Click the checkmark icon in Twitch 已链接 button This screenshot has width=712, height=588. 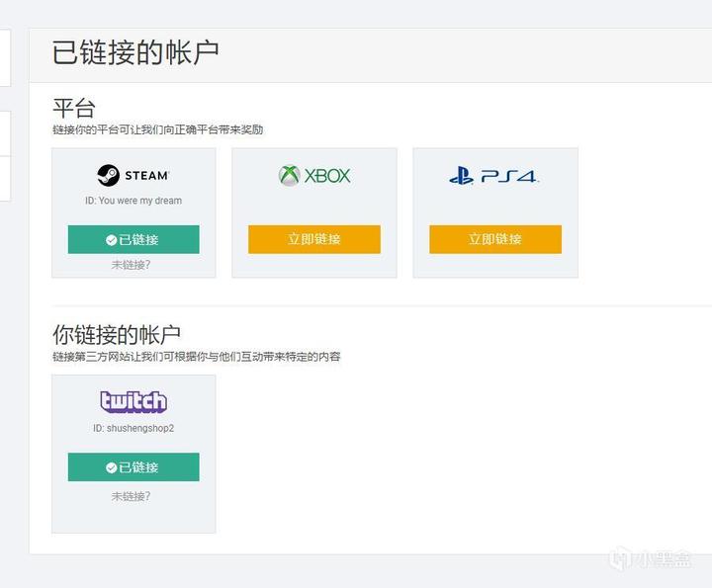(111, 467)
